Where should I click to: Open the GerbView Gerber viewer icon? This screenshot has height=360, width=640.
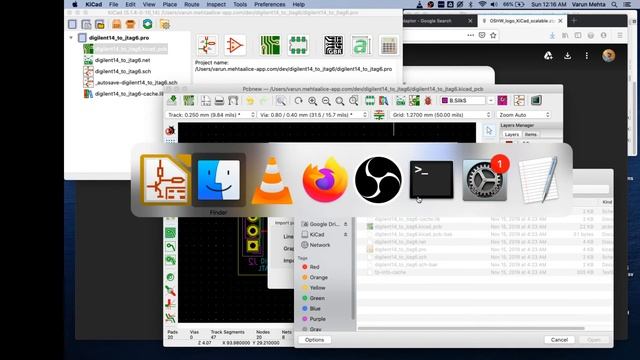coord(333,45)
